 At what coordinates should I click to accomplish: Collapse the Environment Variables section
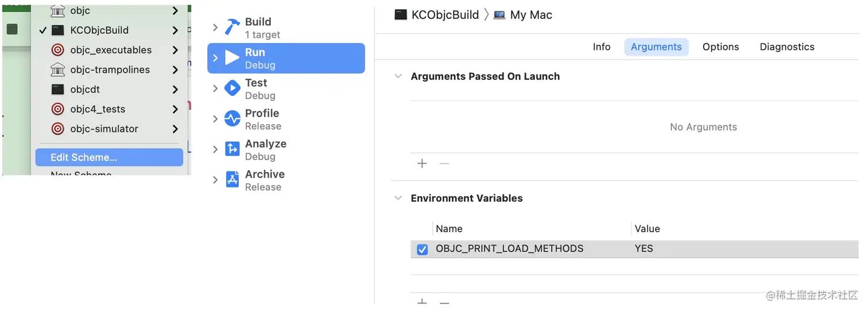coord(398,198)
